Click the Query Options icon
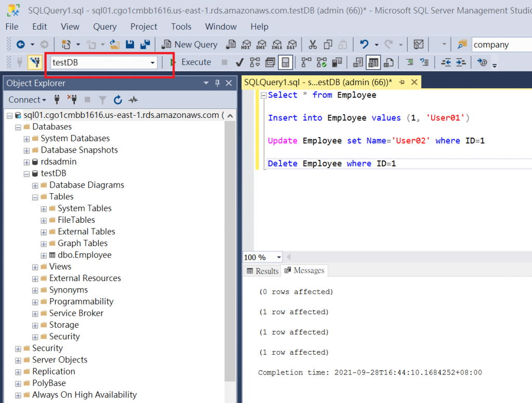This screenshot has height=403, width=532. pos(270,62)
